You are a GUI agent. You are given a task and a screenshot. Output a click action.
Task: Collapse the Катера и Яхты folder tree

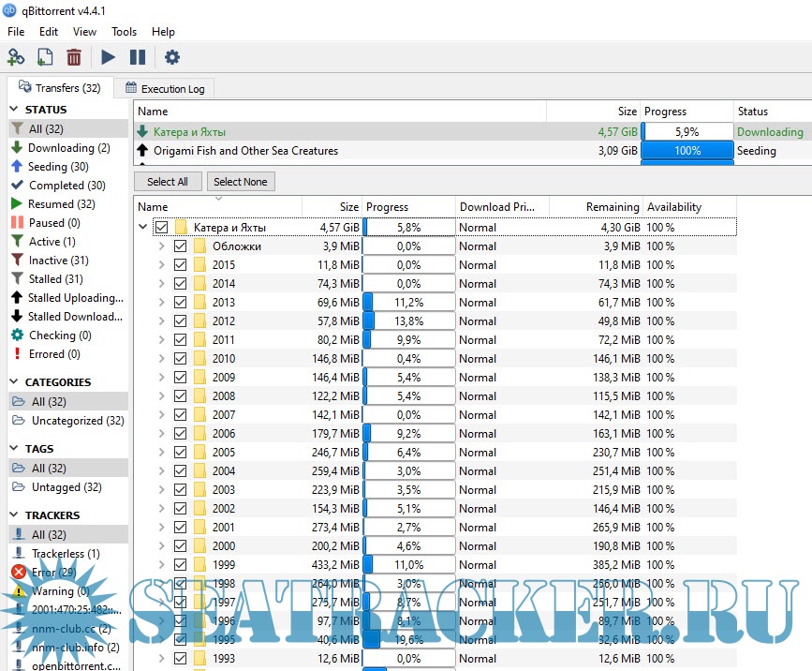coord(143,228)
